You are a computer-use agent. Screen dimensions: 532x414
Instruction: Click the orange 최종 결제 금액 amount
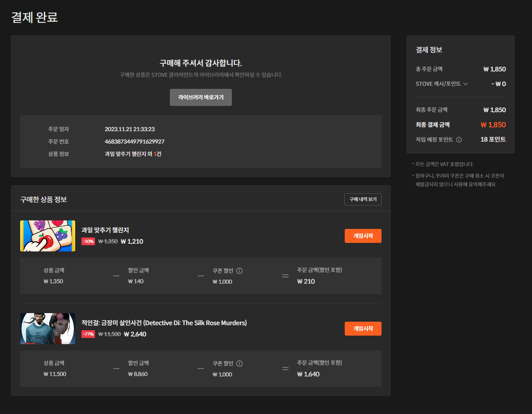[493, 125]
